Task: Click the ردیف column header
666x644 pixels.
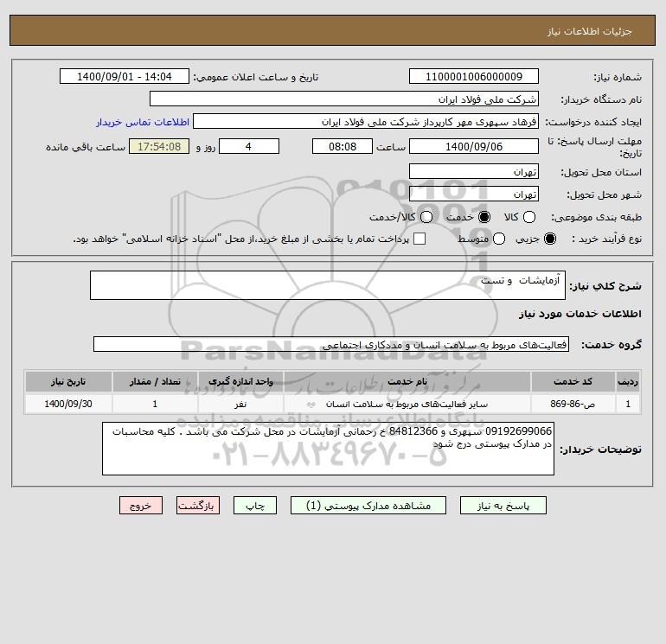Action: 628,381
